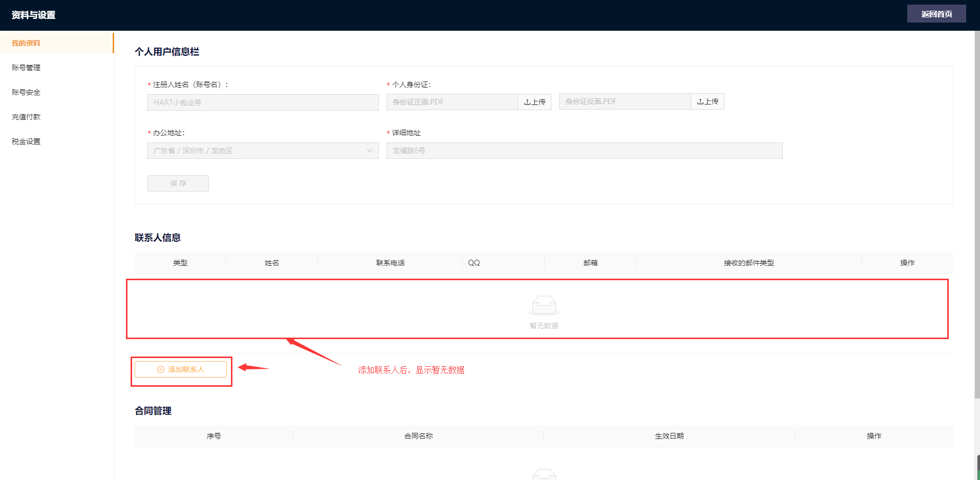Click the plus icon on 添加联系人
The width and height of the screenshot is (980, 480).
pos(161,369)
